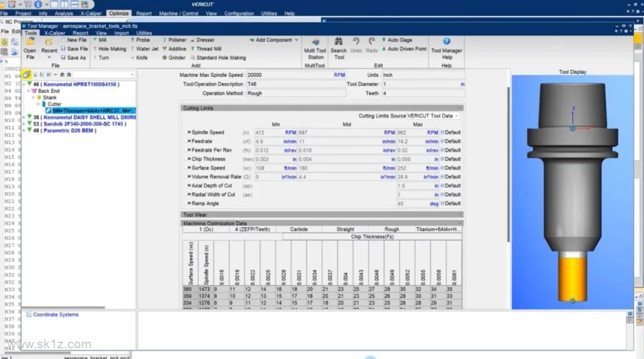Toggle Default checkbox for Volume Removal Rate
Screen dimensions: 644x359
tap(442, 177)
